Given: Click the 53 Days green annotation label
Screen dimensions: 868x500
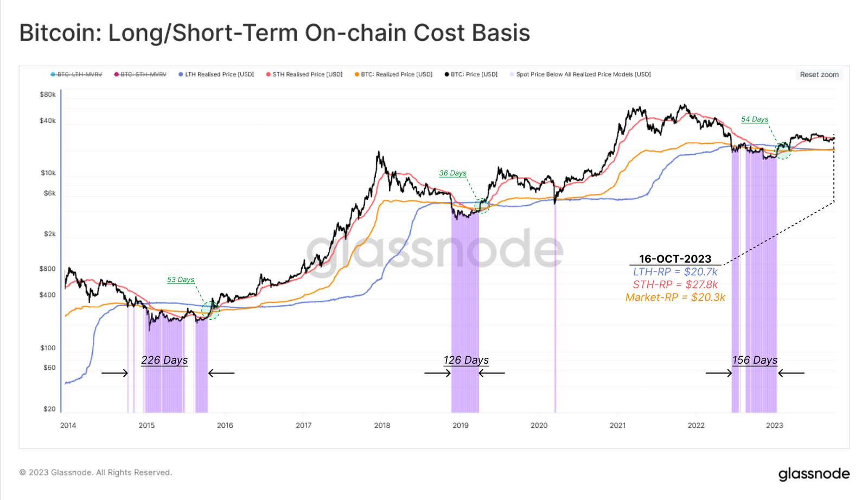Looking at the screenshot, I should [181, 280].
